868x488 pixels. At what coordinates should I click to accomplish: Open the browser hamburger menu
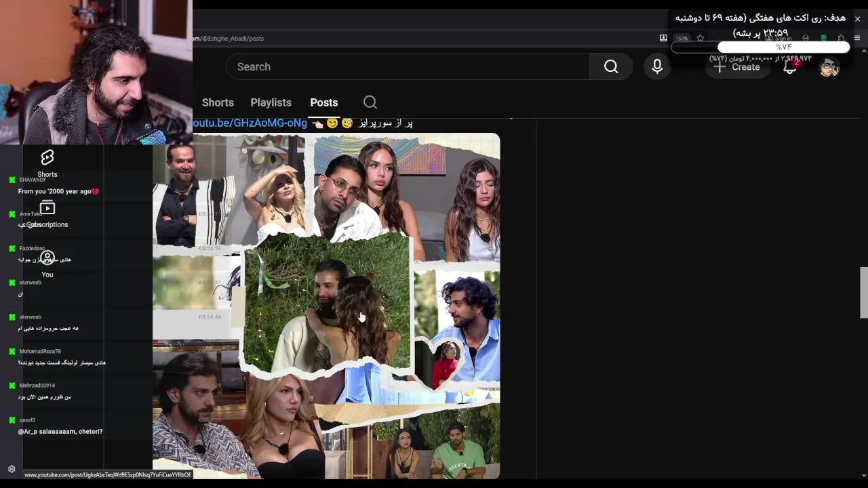pyautogui.click(x=857, y=38)
